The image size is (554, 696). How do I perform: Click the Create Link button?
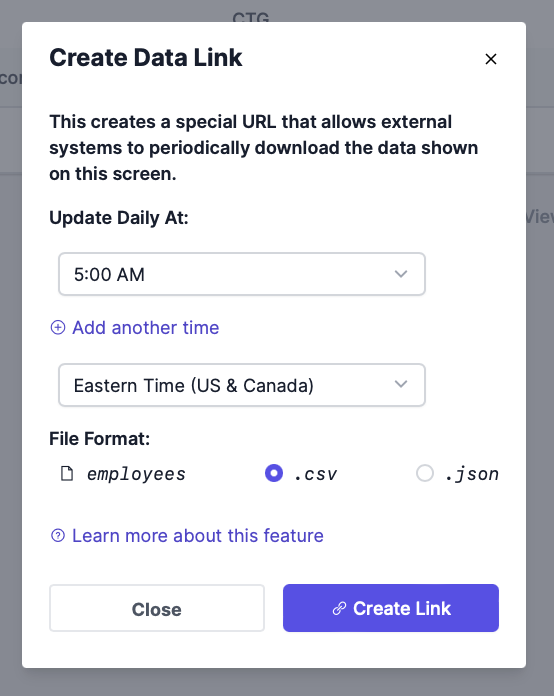pos(391,608)
